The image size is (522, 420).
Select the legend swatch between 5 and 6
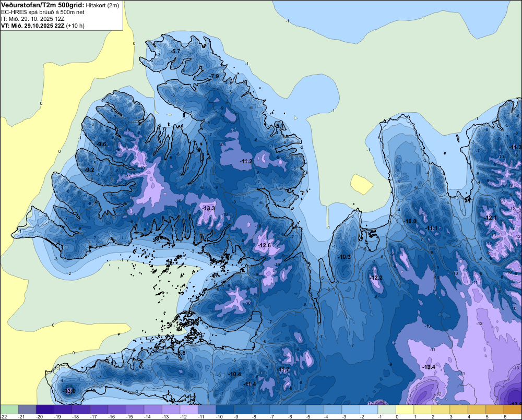pos(495,410)
